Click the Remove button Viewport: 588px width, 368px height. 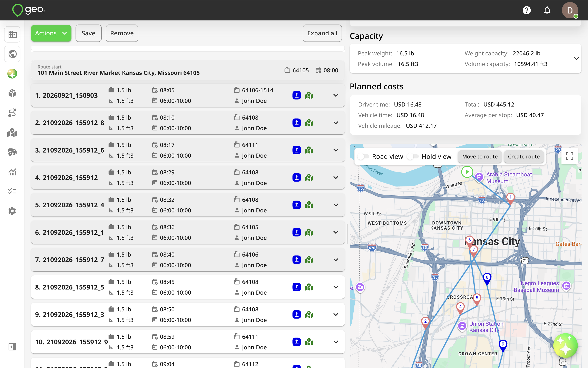tap(122, 33)
